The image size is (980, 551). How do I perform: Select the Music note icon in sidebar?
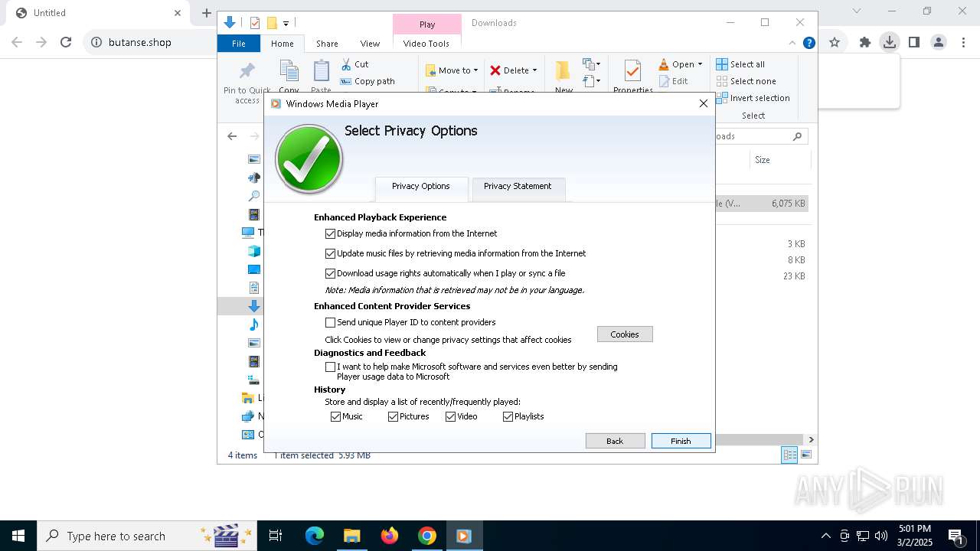254,324
